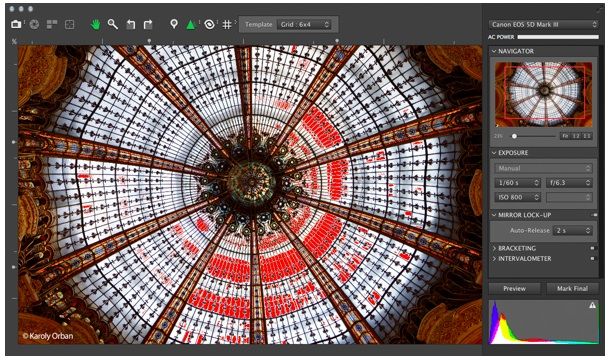The height and width of the screenshot is (360, 610).
Task: Open the Auto-Release 2 s dropdown
Action: [x=573, y=230]
